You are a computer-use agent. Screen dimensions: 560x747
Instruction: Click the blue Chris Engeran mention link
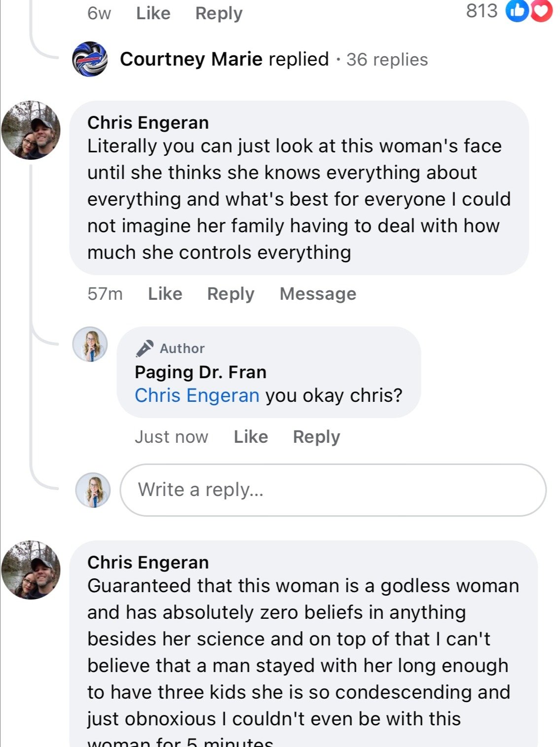pyautogui.click(x=197, y=395)
